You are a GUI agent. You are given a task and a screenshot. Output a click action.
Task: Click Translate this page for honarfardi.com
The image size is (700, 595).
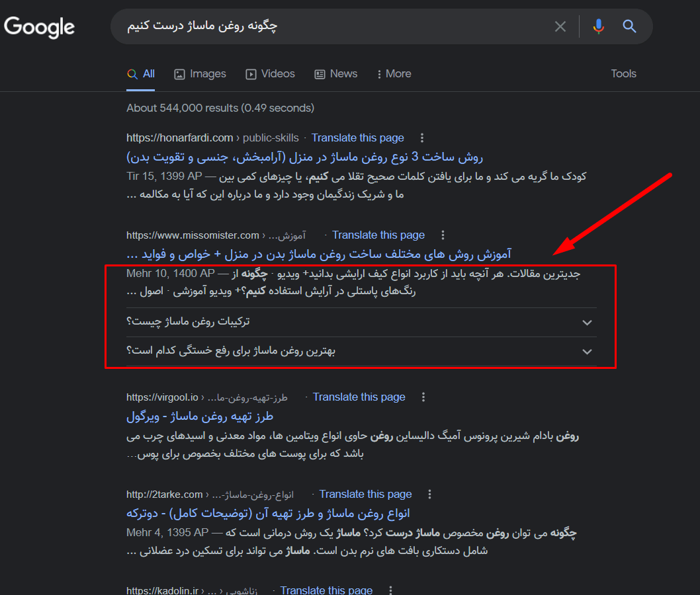pos(357,138)
